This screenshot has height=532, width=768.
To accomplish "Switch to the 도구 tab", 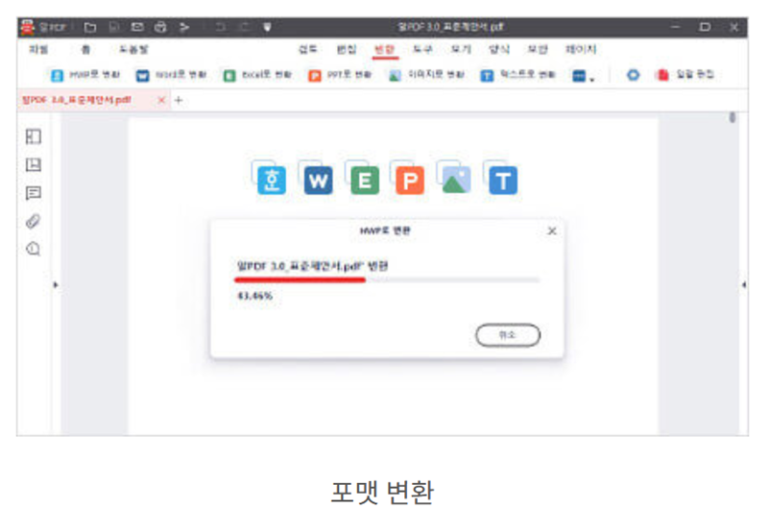I will (422, 49).
